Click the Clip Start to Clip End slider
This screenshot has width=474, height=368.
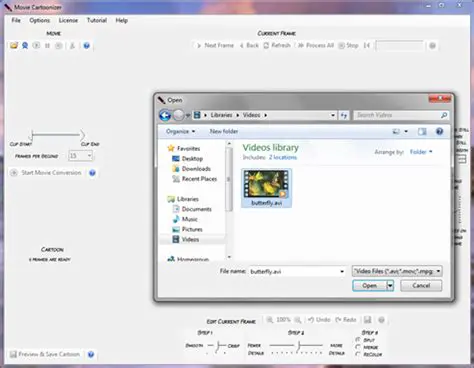pos(57,135)
